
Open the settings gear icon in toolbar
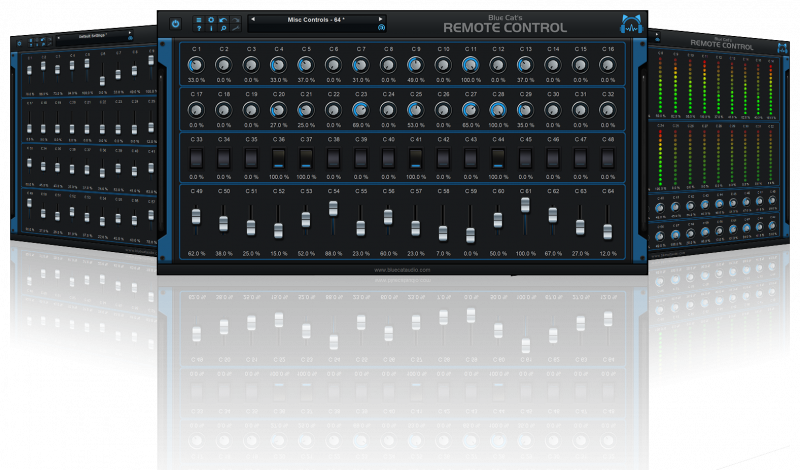pos(210,19)
